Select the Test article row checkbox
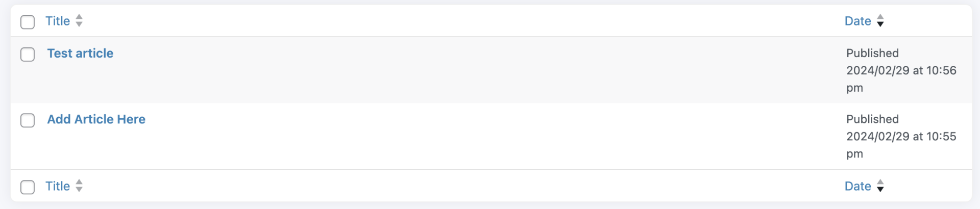 pos(28,55)
